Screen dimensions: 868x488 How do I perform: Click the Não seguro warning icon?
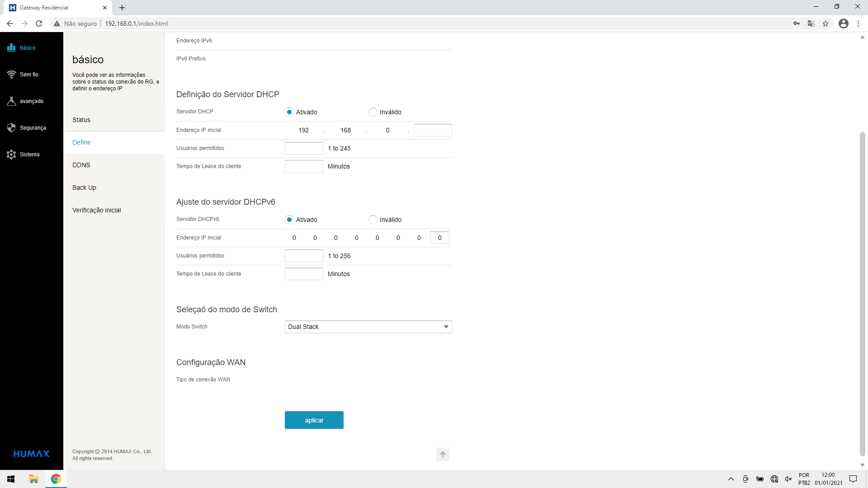[57, 23]
